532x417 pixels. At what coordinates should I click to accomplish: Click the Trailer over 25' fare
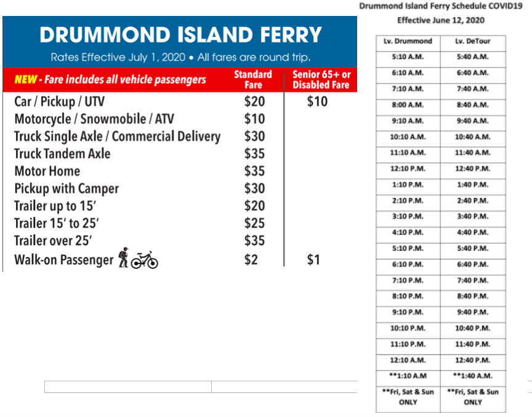(x=254, y=240)
